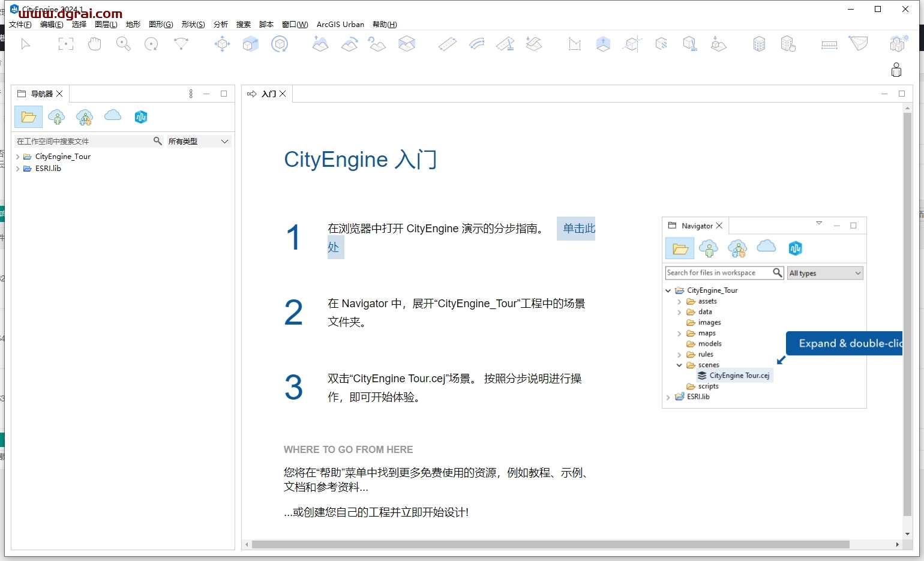924x561 pixels.
Task: Click the texture shape faces tool
Action: 661,44
